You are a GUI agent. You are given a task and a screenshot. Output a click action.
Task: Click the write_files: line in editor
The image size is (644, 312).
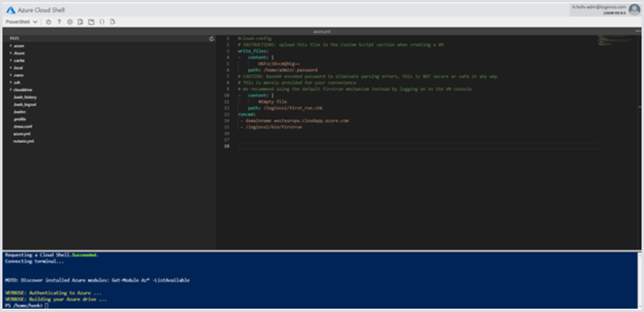[x=253, y=51]
